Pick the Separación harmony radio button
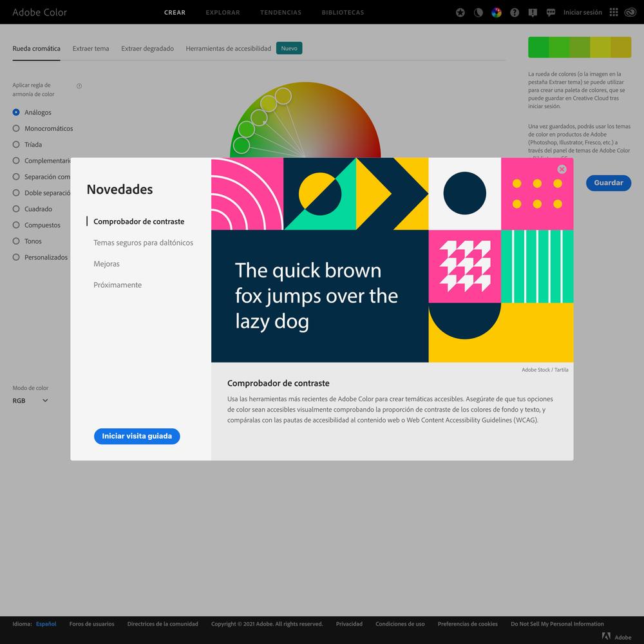 click(16, 176)
